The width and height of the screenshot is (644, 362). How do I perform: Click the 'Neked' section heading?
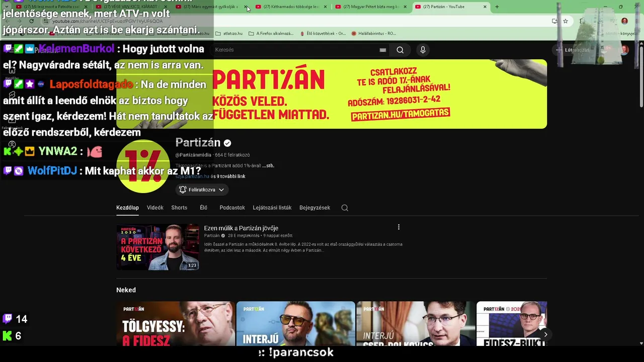126,290
